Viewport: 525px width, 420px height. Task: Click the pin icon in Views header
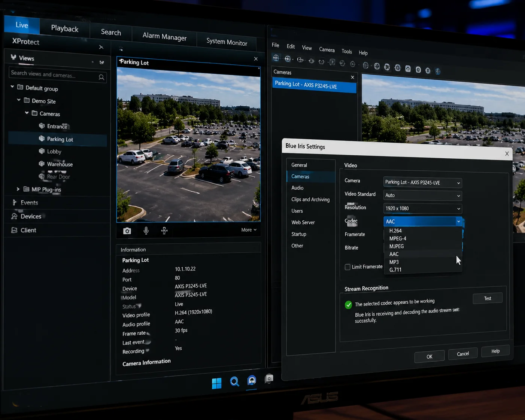[102, 63]
